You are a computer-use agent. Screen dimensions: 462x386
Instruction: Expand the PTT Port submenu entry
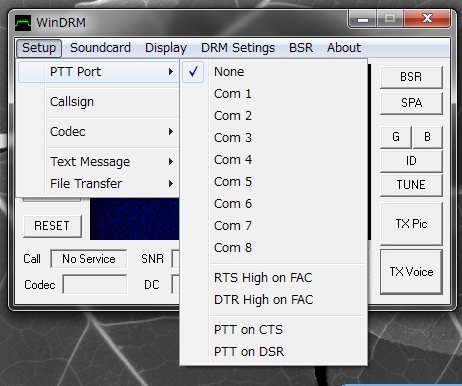(99, 72)
